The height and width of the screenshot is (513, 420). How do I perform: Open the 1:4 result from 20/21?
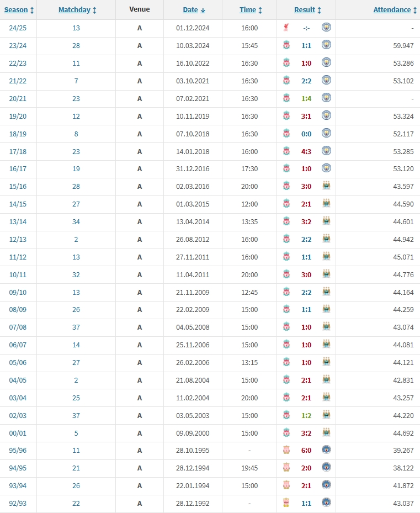[x=306, y=98]
